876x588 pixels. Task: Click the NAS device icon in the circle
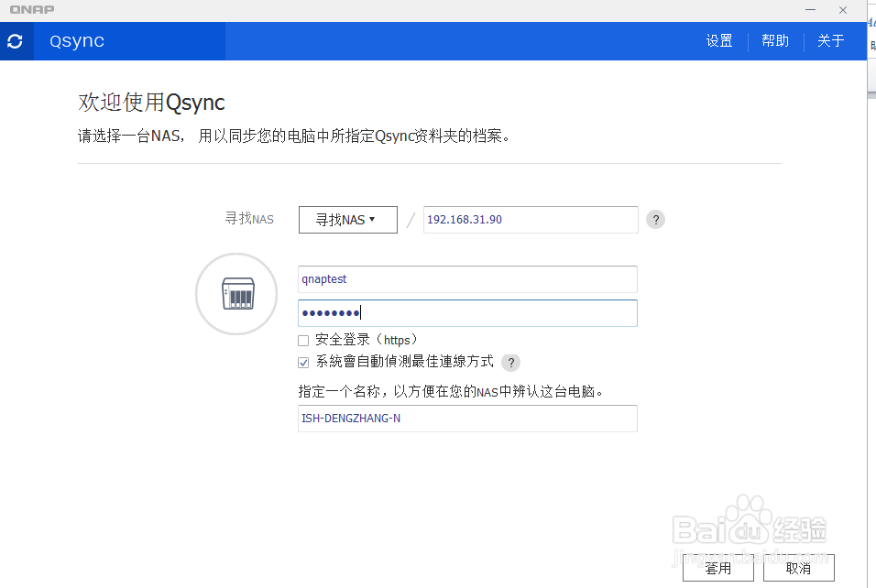[237, 294]
